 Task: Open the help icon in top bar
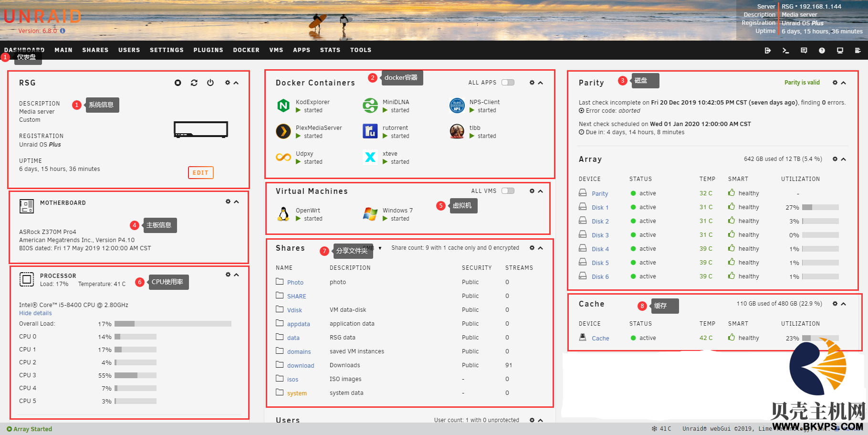[x=822, y=50]
